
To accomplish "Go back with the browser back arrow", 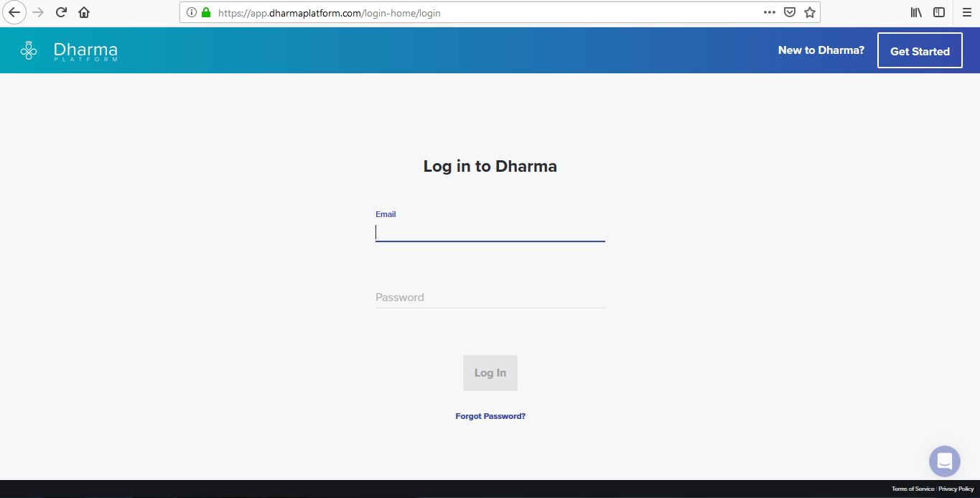I will (x=14, y=12).
